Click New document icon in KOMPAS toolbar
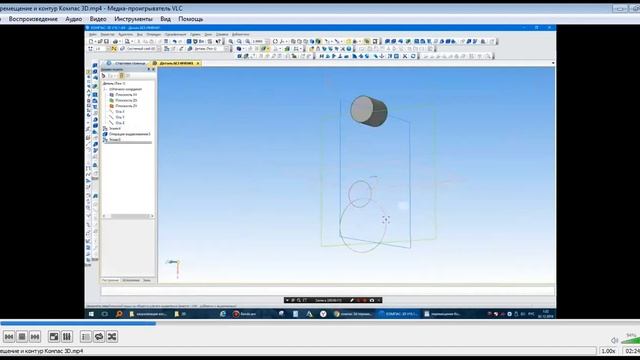 point(91,41)
